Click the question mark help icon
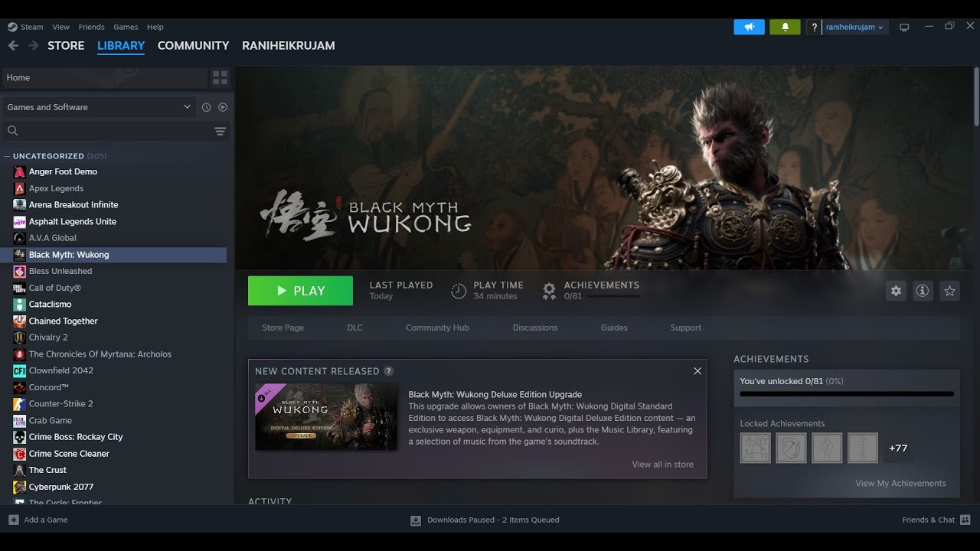Screen dimensions: 980x551 [x=814, y=27]
